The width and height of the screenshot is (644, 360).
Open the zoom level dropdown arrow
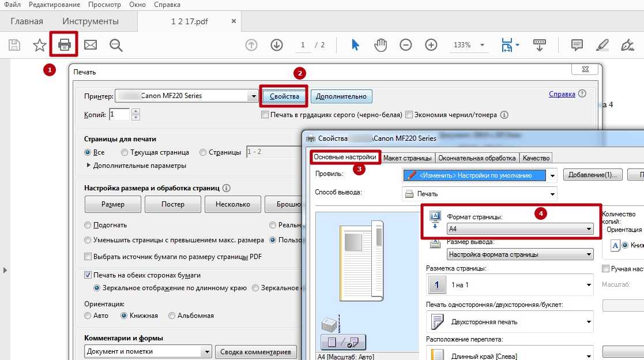[x=482, y=45]
